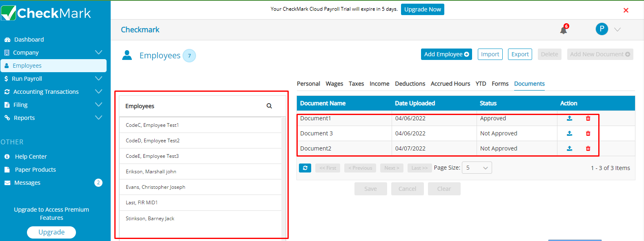
Task: Delete Document2 with trash icon
Action: point(588,148)
